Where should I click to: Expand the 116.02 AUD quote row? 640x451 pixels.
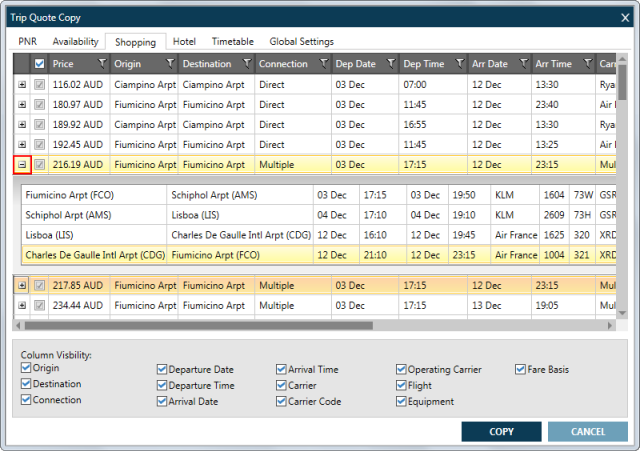[22, 84]
